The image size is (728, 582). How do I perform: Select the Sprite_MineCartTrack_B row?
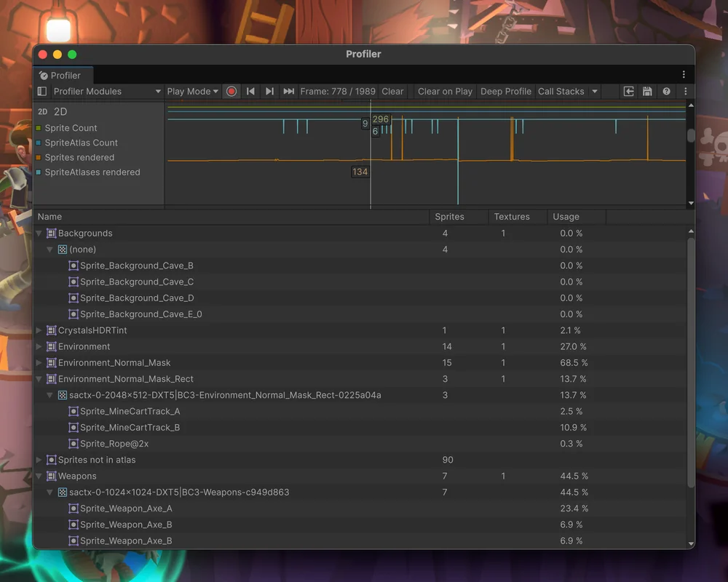[x=360, y=428]
